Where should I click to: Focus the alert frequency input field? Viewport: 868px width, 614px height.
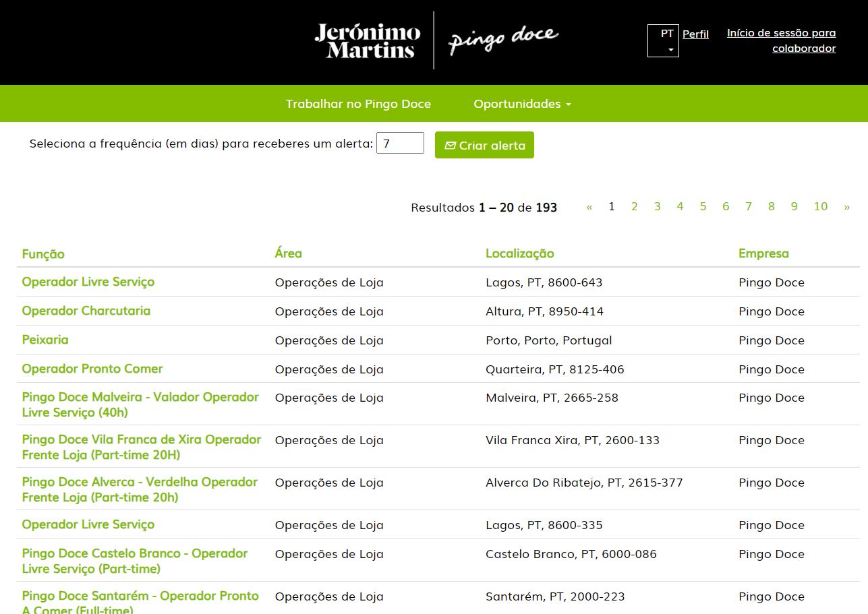click(x=400, y=143)
